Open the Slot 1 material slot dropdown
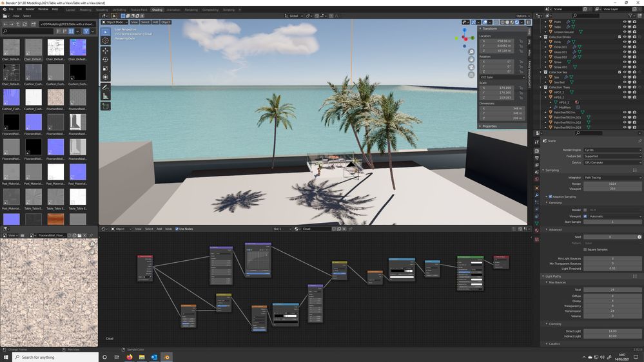The width and height of the screenshot is (644, 362). pos(282,229)
